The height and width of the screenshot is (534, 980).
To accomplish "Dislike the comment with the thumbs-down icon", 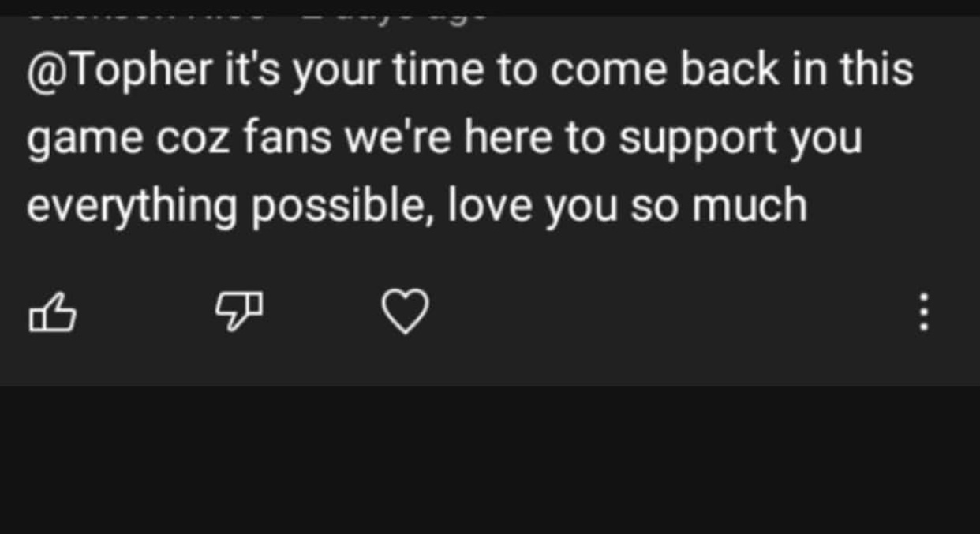I will pyautogui.click(x=238, y=312).
